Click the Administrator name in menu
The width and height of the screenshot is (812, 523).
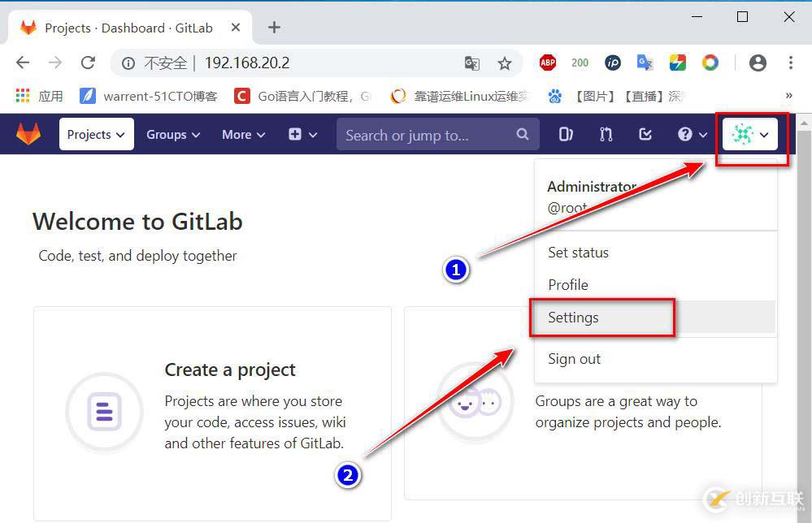pyautogui.click(x=592, y=186)
